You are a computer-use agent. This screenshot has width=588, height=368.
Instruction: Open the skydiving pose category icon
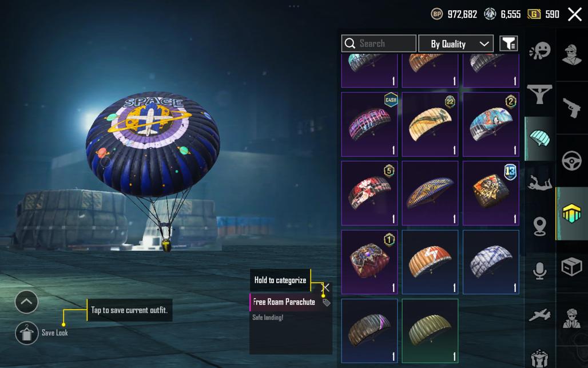click(x=539, y=183)
